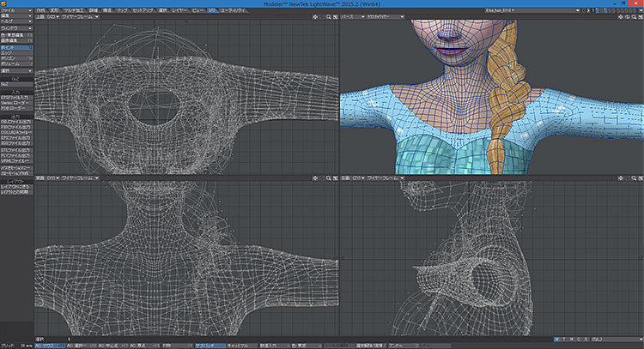Click STLファイル出力 export button
The width and height of the screenshot is (644, 349).
point(16,151)
